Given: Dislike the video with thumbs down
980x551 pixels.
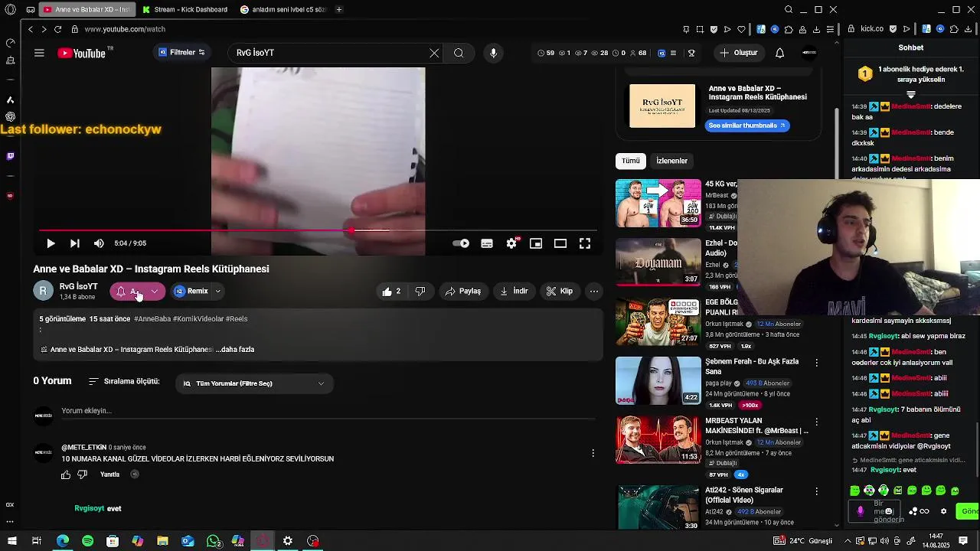Looking at the screenshot, I should coord(420,291).
